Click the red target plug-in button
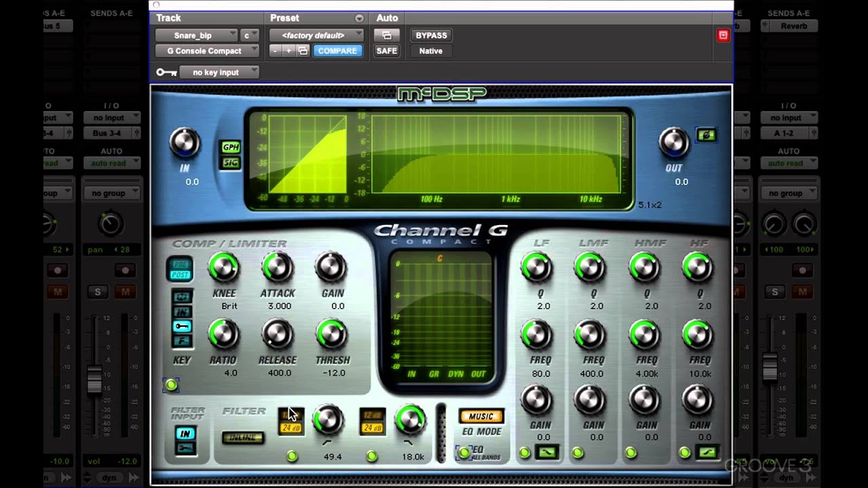Screen dimensions: 868x488 tap(723, 35)
